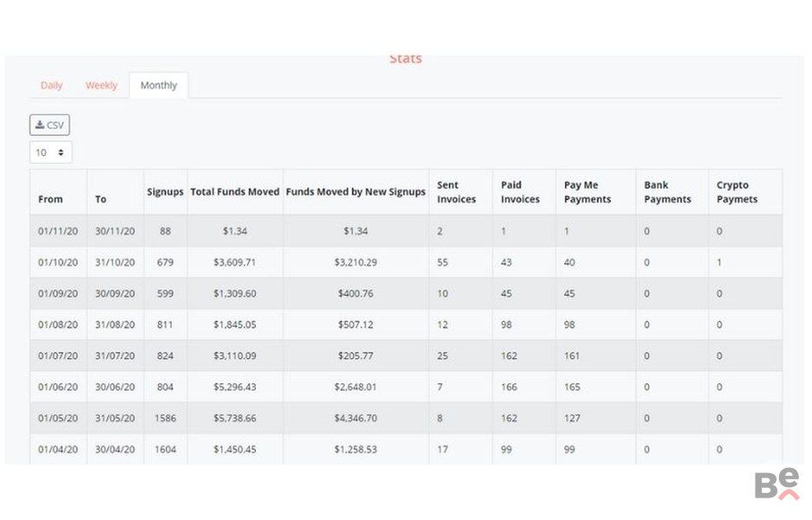The image size is (812, 520).
Task: Click Funds Moved by New Signups header
Action: (355, 192)
